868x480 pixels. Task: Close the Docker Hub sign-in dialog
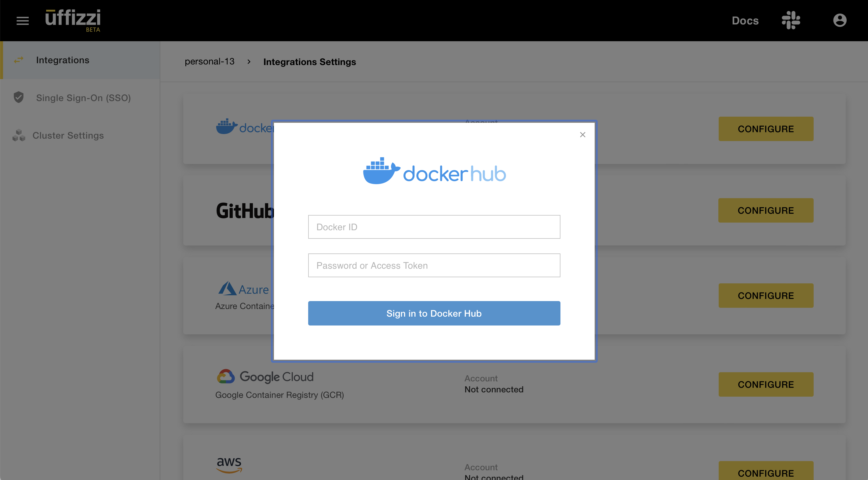coord(582,135)
